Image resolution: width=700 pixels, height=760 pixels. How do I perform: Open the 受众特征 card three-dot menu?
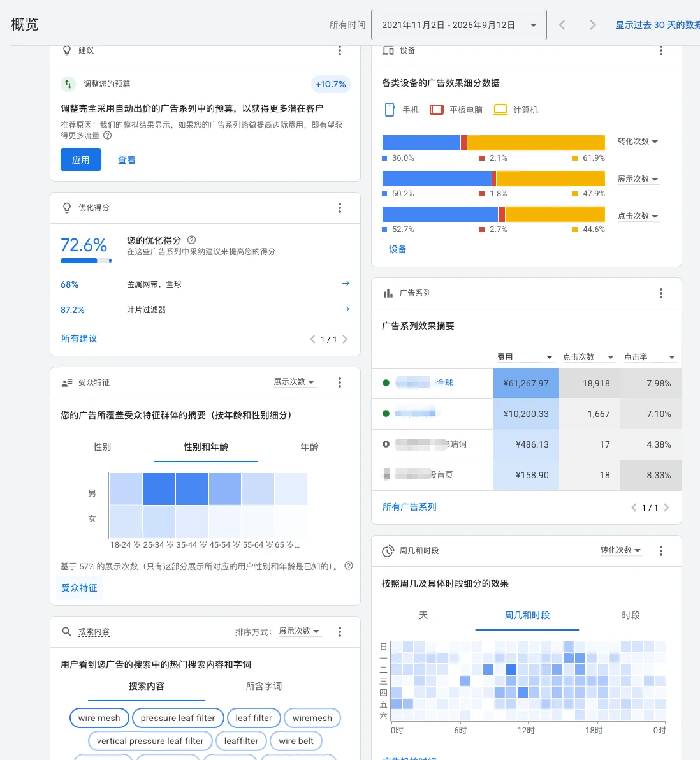(x=339, y=383)
